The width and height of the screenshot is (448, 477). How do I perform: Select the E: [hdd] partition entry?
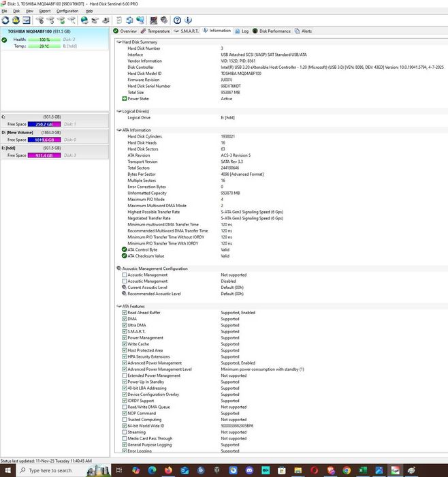(x=54, y=151)
